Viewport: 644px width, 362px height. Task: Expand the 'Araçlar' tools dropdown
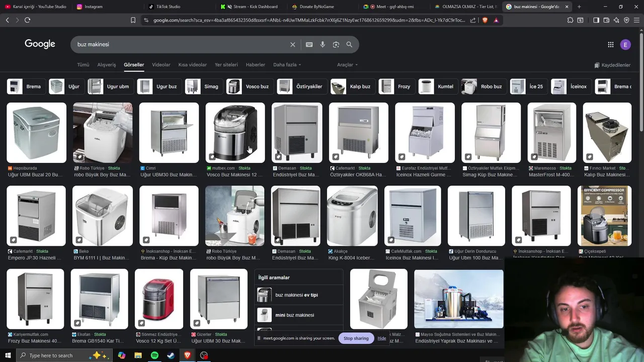[x=347, y=65]
